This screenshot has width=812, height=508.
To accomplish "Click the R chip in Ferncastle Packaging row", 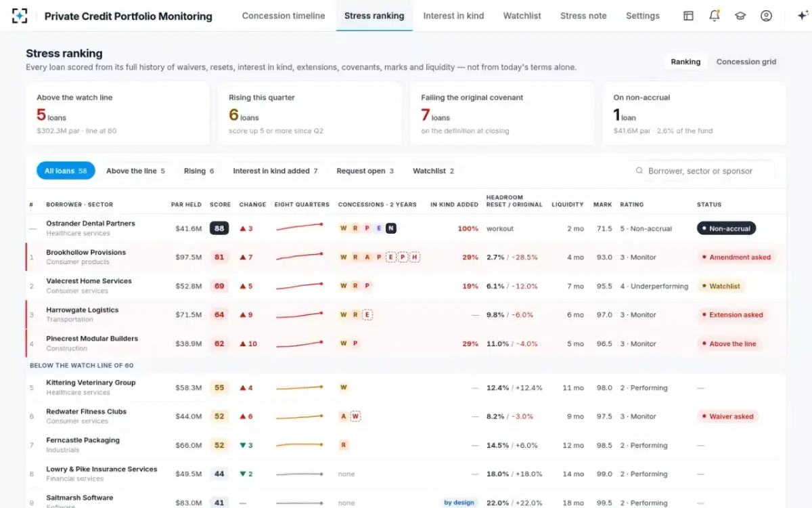I will pyautogui.click(x=344, y=445).
